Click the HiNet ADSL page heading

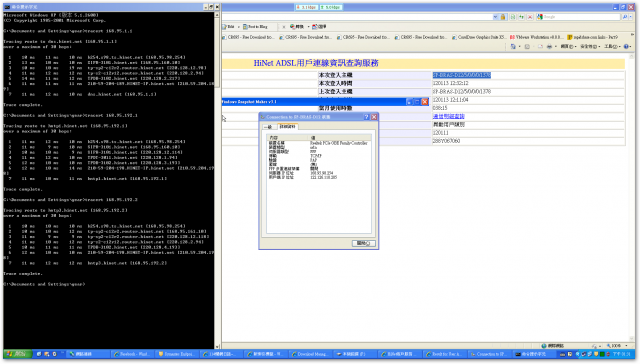click(x=316, y=63)
